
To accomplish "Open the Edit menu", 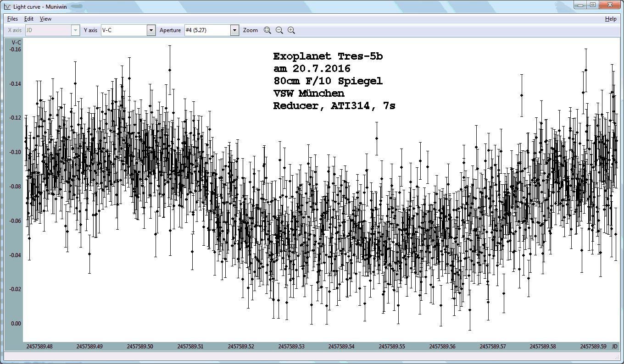I will (x=29, y=19).
